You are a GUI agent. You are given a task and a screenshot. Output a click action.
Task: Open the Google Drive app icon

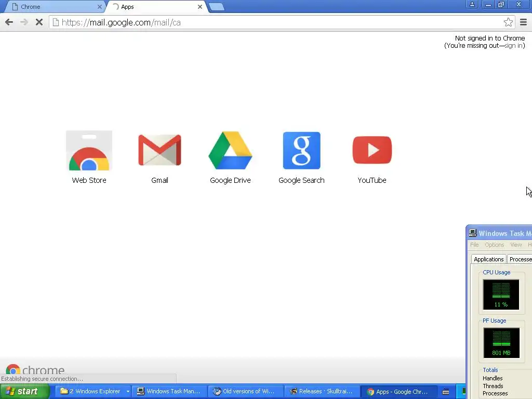click(230, 150)
